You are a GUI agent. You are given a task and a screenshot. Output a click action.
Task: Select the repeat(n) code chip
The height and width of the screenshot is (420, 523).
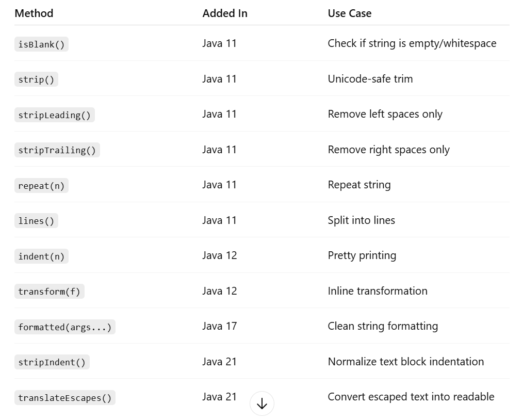[41, 186]
